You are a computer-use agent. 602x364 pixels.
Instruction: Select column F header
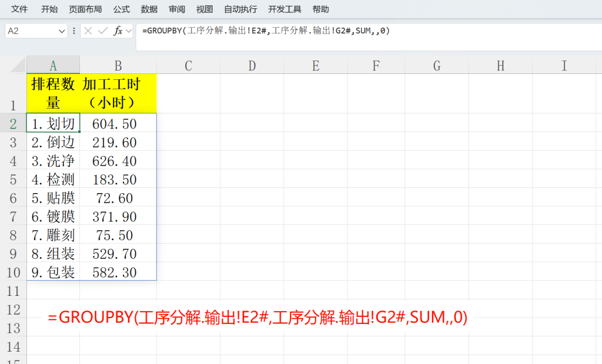pos(376,66)
